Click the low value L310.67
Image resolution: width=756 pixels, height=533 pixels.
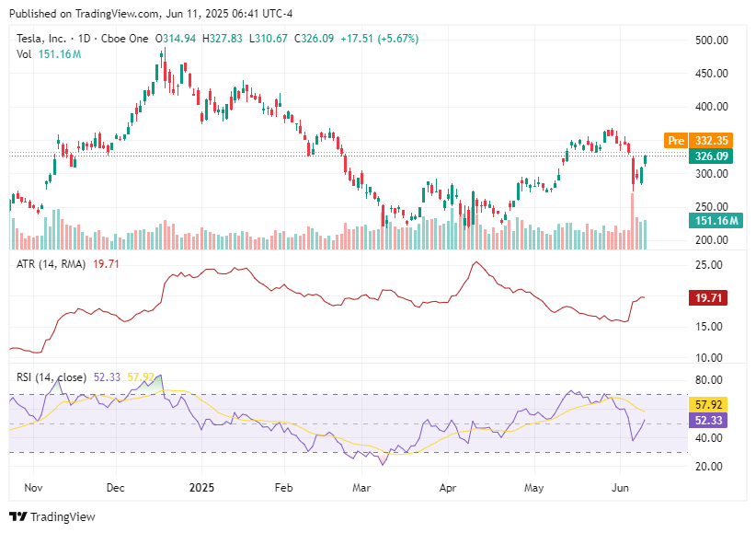point(268,39)
